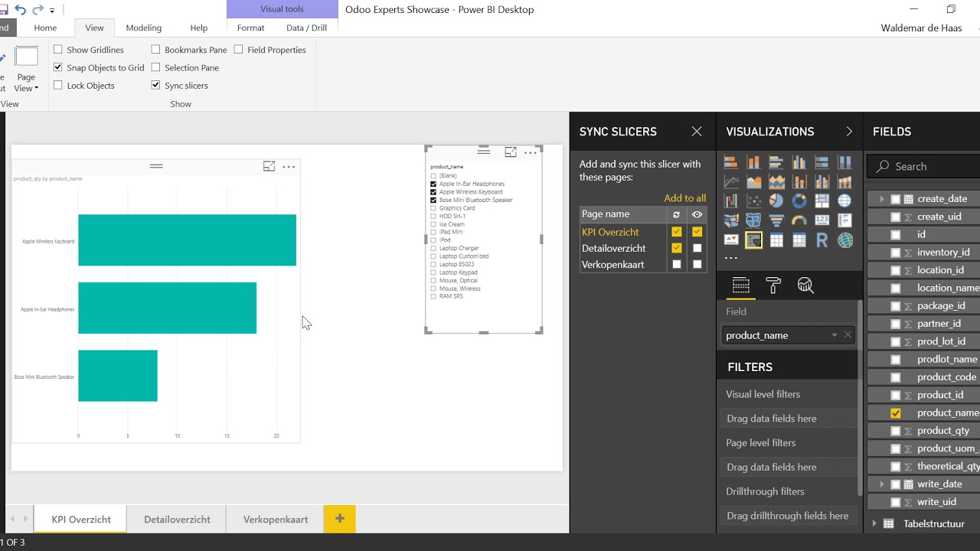Choose the funnel visualization
The image size is (980, 551).
(776, 220)
